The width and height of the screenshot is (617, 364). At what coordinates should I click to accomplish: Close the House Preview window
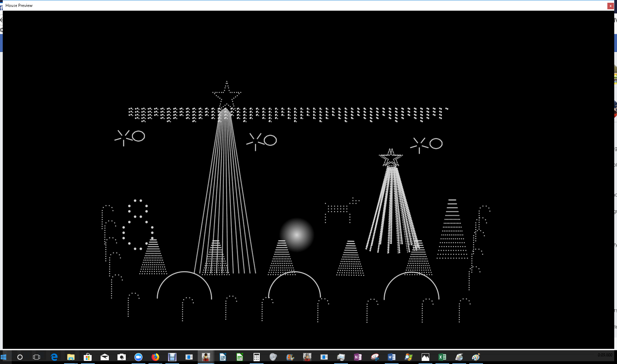coord(610,6)
